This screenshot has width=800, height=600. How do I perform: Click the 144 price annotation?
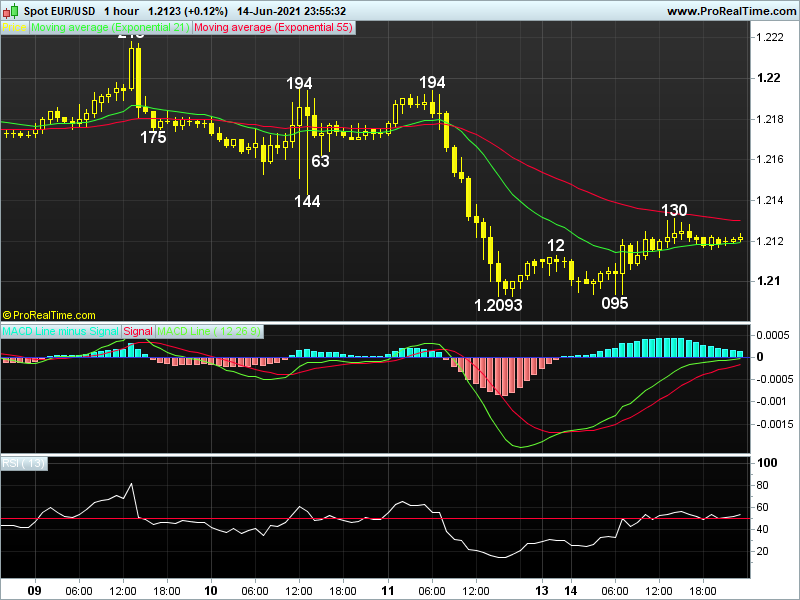pos(307,202)
